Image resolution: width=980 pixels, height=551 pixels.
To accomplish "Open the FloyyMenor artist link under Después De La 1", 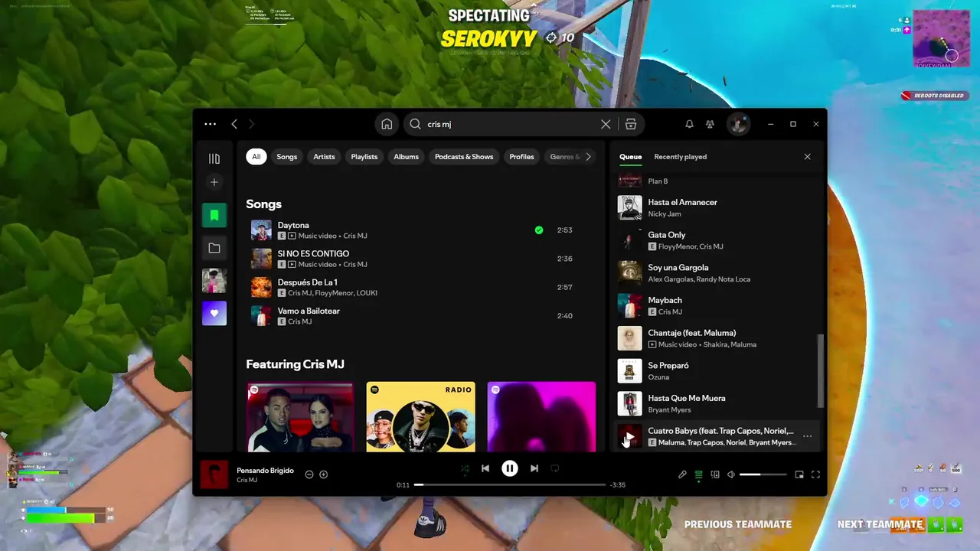I will click(334, 293).
